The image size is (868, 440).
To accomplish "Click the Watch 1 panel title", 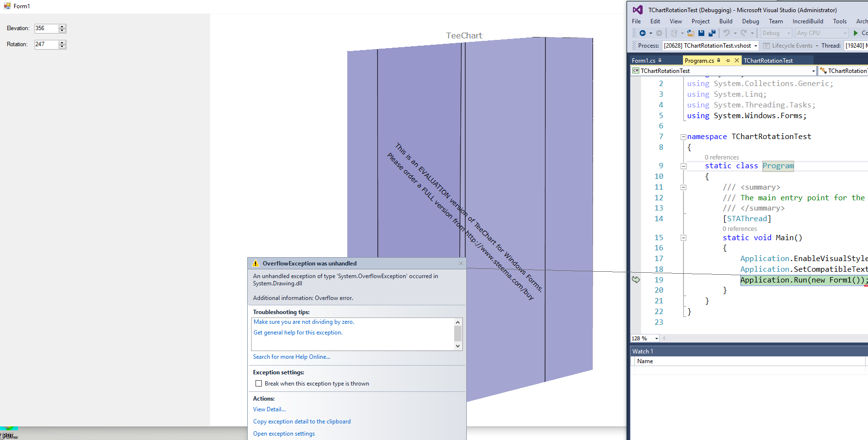I will tap(643, 352).
